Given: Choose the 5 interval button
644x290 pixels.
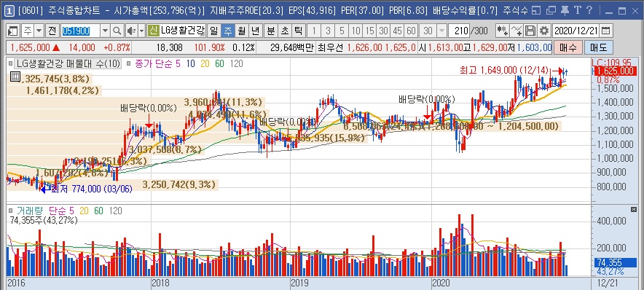Looking at the screenshot, I should (x=342, y=31).
